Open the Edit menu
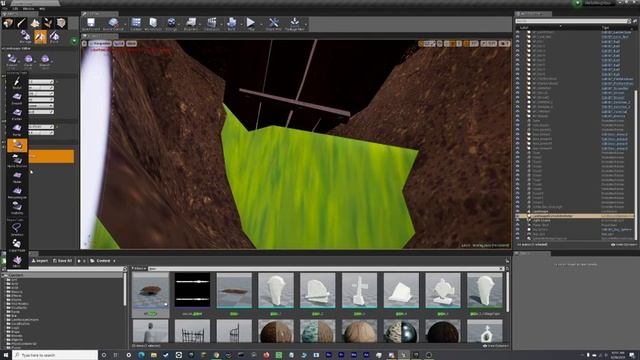 pyautogui.click(x=16, y=9)
